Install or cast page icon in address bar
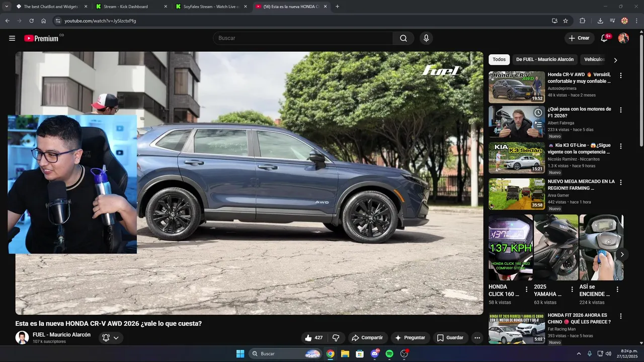This screenshot has height=362, width=644. tap(554, 21)
